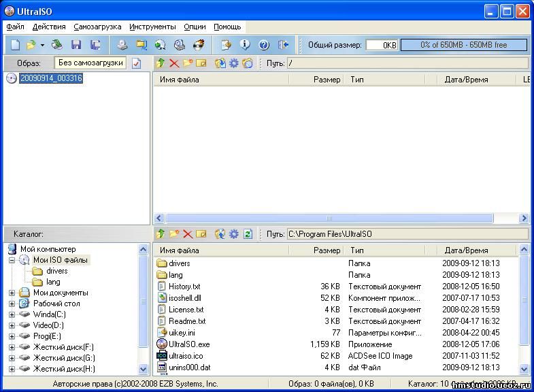Click the Up arrow icon in catalog toolbar

[161, 234]
